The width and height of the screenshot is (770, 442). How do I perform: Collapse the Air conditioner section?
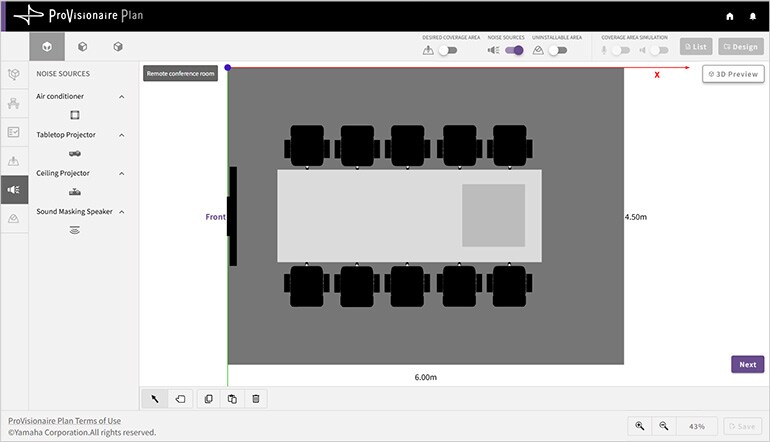point(122,97)
